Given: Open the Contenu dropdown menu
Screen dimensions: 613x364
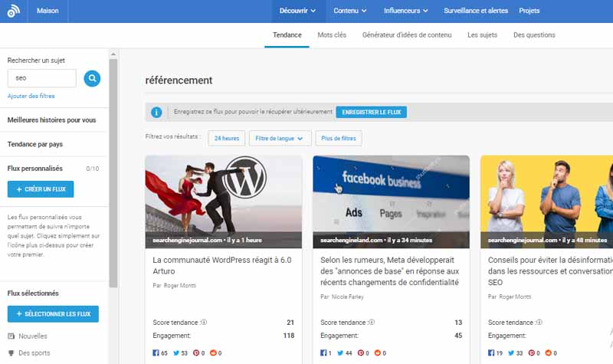Looking at the screenshot, I should [350, 11].
